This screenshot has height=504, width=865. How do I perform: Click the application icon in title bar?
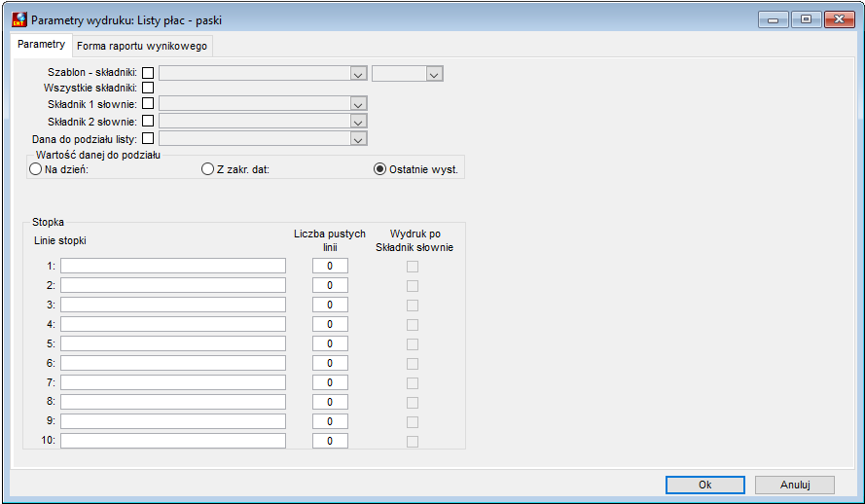pyautogui.click(x=19, y=19)
